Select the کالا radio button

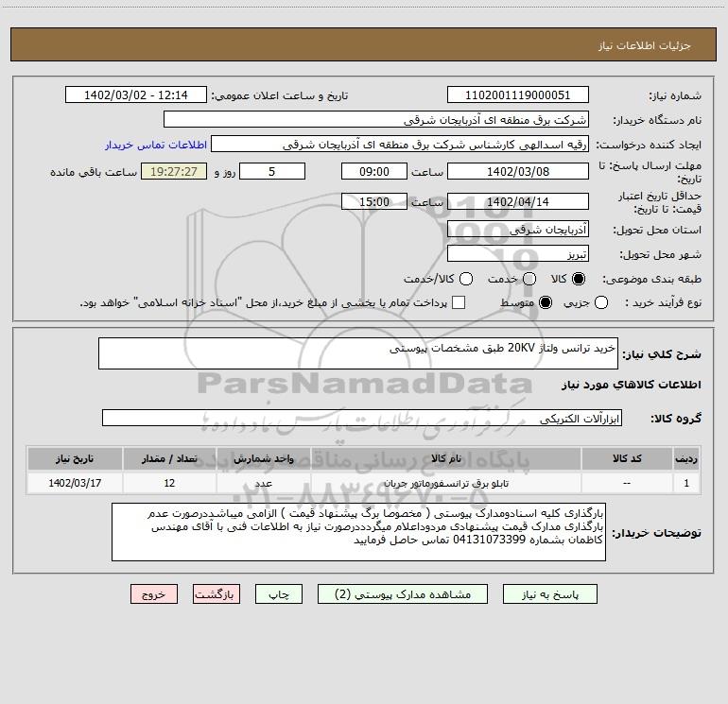click(579, 279)
